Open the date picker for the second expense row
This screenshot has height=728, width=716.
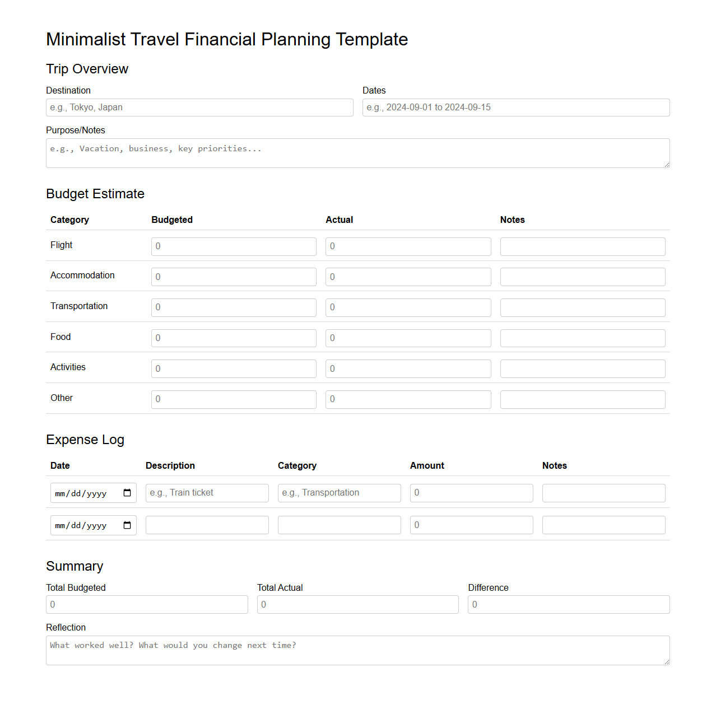click(128, 525)
